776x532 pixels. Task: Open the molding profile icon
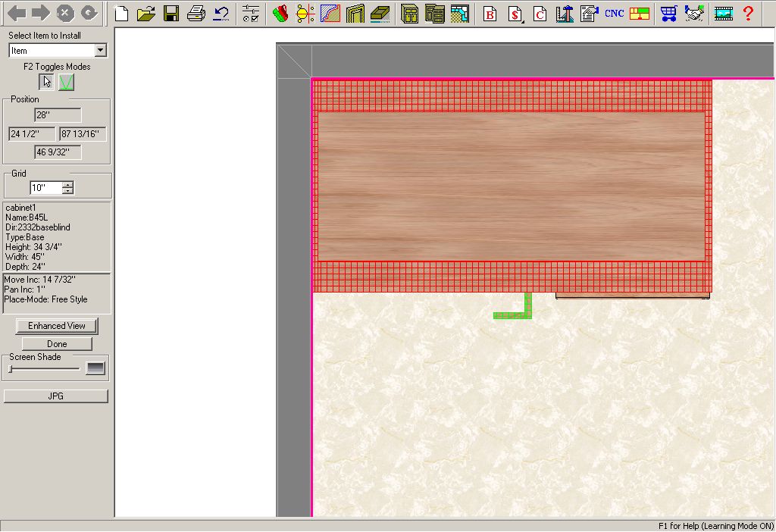330,14
